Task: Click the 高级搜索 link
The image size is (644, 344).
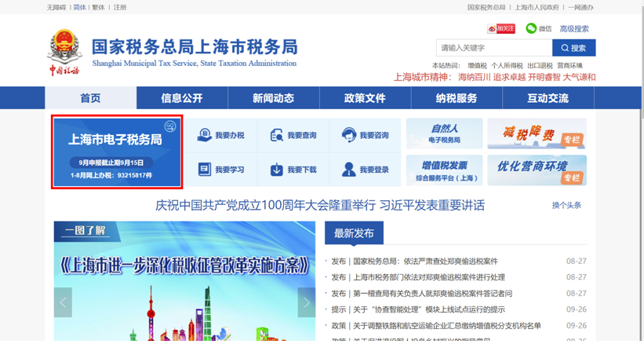Action: [x=573, y=29]
